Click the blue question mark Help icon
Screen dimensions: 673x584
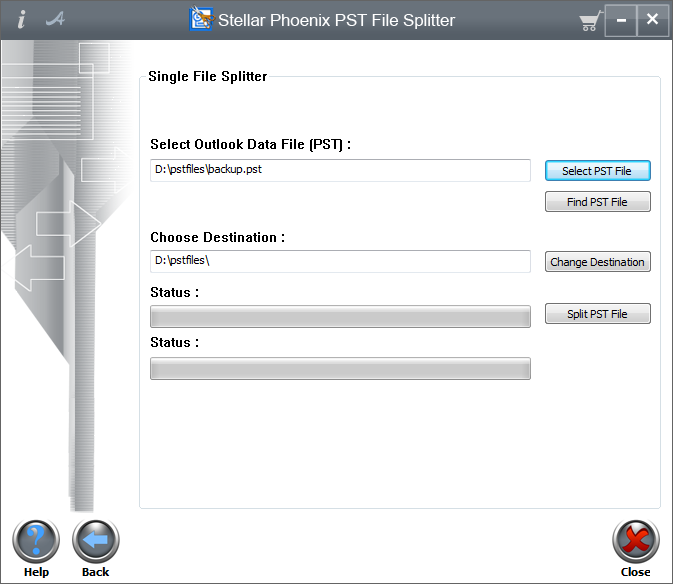(36, 541)
